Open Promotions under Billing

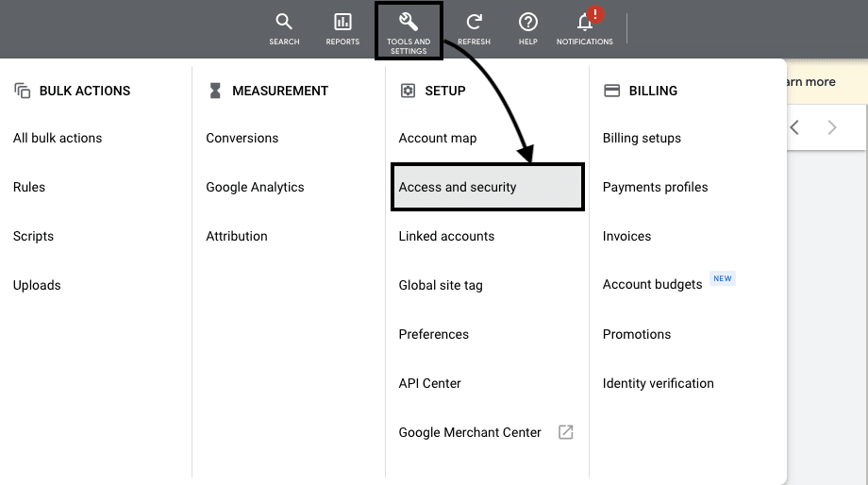pyautogui.click(x=637, y=334)
